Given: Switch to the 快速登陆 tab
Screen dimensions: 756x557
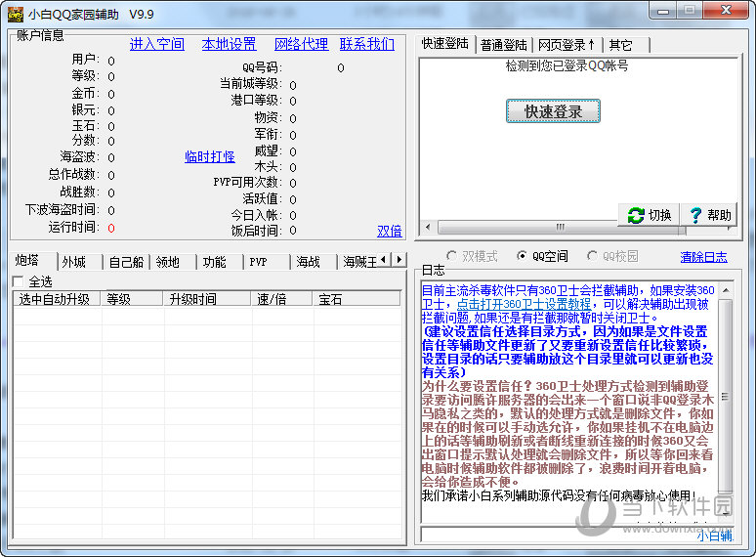Looking at the screenshot, I should [445, 43].
